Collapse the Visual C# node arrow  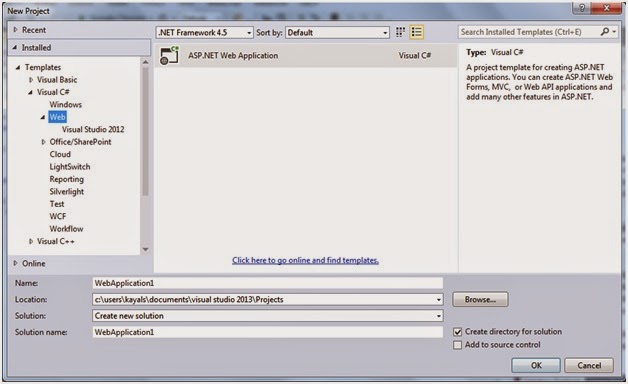30,92
